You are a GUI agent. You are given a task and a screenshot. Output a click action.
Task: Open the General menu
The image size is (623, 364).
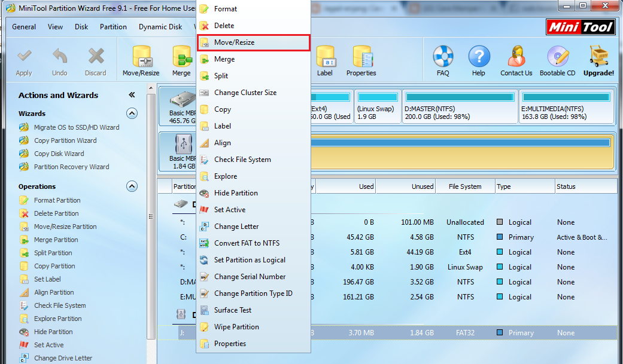(24, 26)
